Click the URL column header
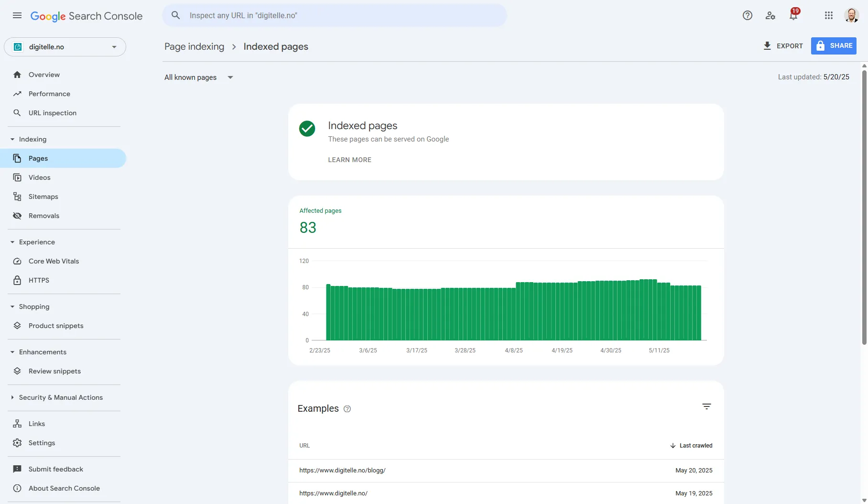The width and height of the screenshot is (868, 504). tap(304, 446)
